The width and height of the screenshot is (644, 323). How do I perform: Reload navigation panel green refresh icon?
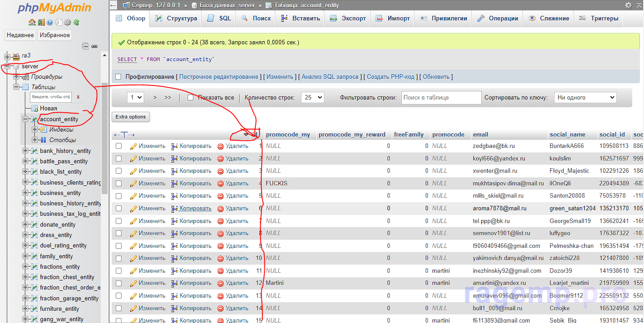pos(77,22)
